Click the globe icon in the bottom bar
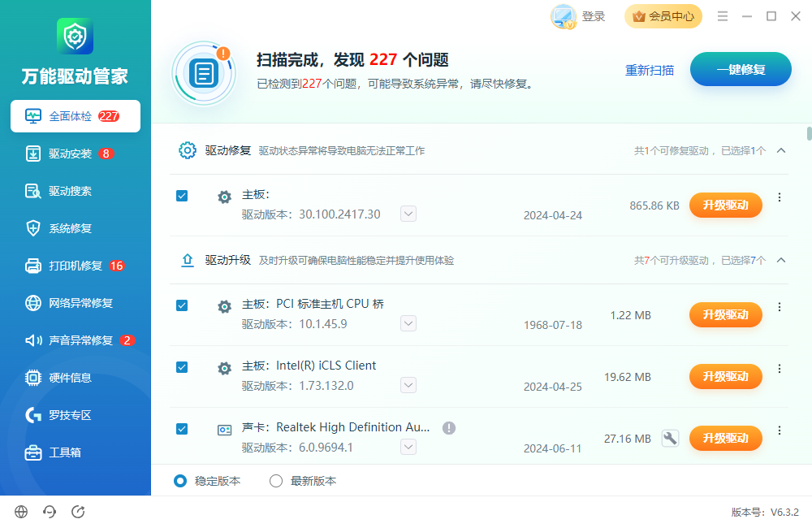The width and height of the screenshot is (812, 528). pos(21,512)
